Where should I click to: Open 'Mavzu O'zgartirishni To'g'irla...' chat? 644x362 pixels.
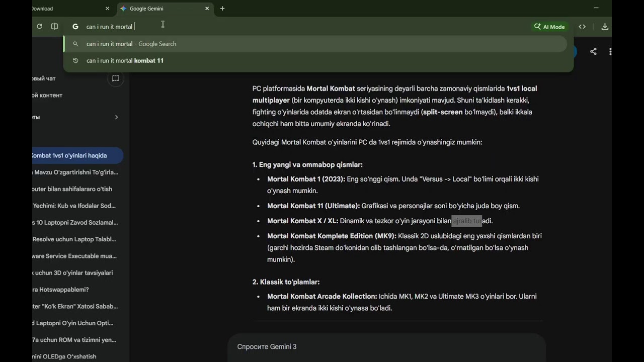coord(77,172)
